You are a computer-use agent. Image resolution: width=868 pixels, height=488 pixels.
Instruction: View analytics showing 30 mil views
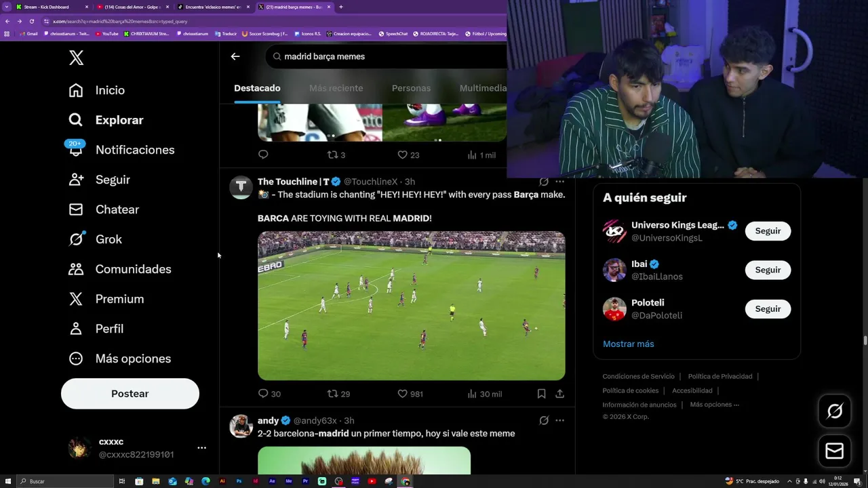tap(484, 394)
